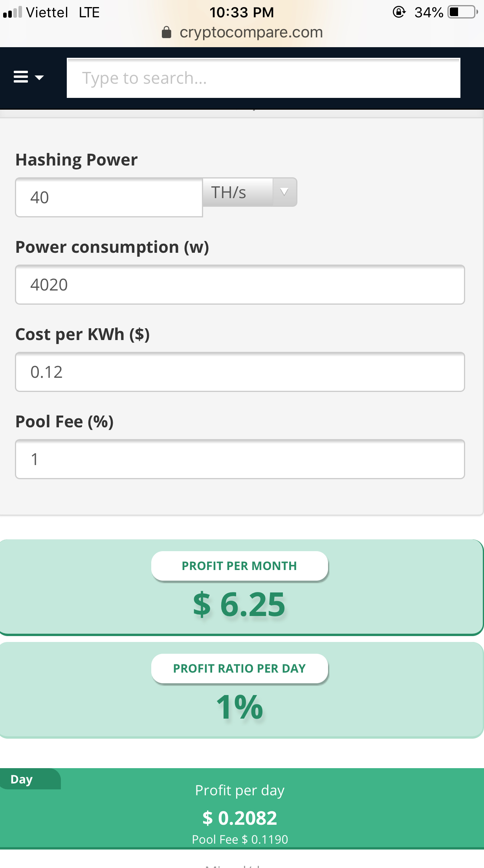Click the Profit Per Month label

pyautogui.click(x=239, y=566)
